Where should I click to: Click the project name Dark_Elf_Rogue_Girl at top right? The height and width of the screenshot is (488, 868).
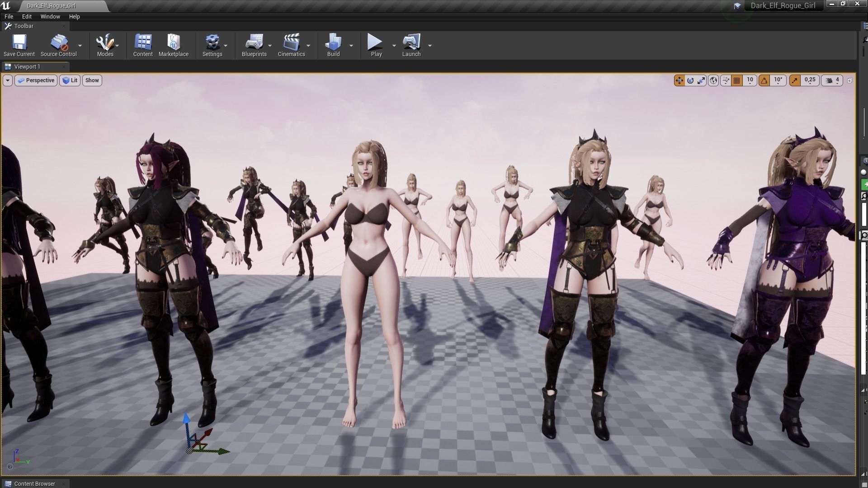tap(783, 6)
